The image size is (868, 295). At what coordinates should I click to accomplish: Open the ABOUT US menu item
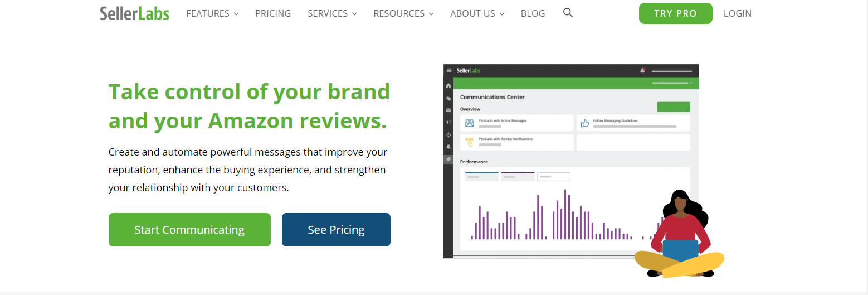[472, 13]
